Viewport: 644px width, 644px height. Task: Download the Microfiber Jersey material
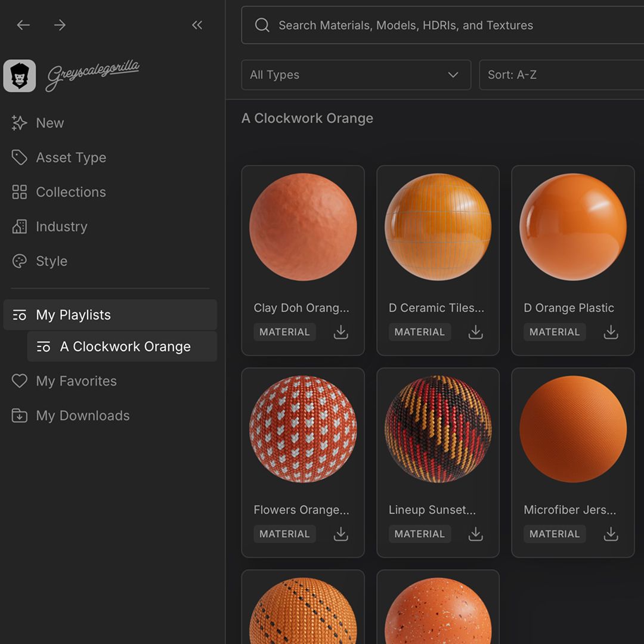point(611,534)
